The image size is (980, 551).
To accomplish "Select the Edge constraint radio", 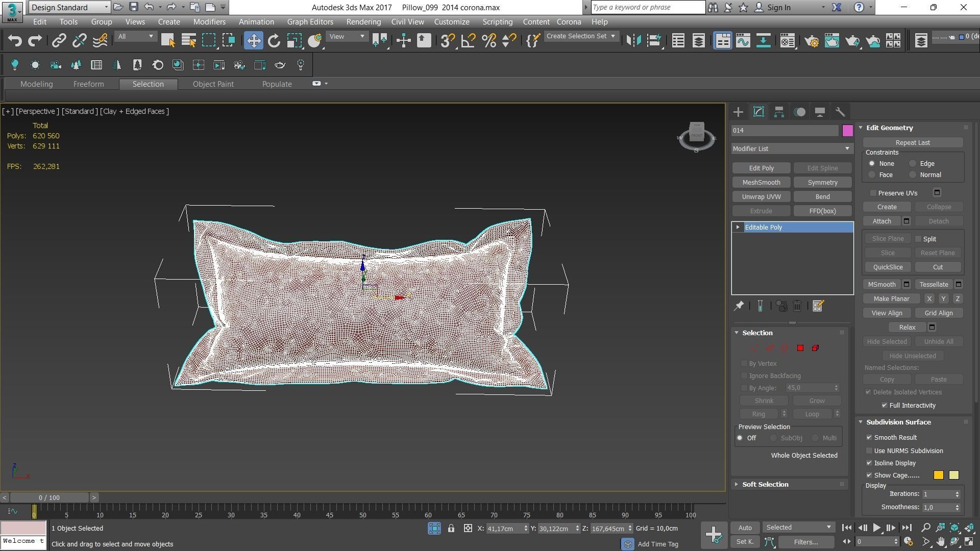I will (x=913, y=163).
